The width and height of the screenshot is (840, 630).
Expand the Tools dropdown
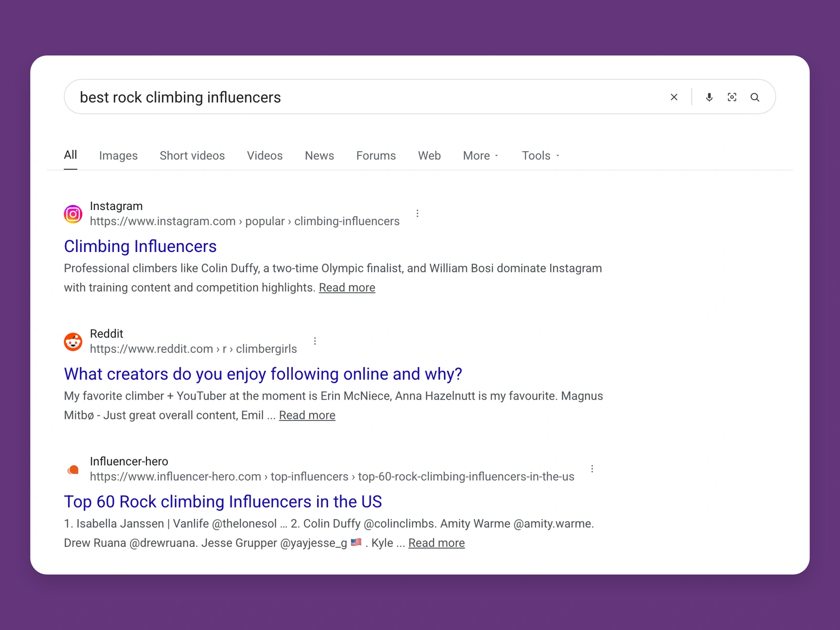(x=541, y=155)
